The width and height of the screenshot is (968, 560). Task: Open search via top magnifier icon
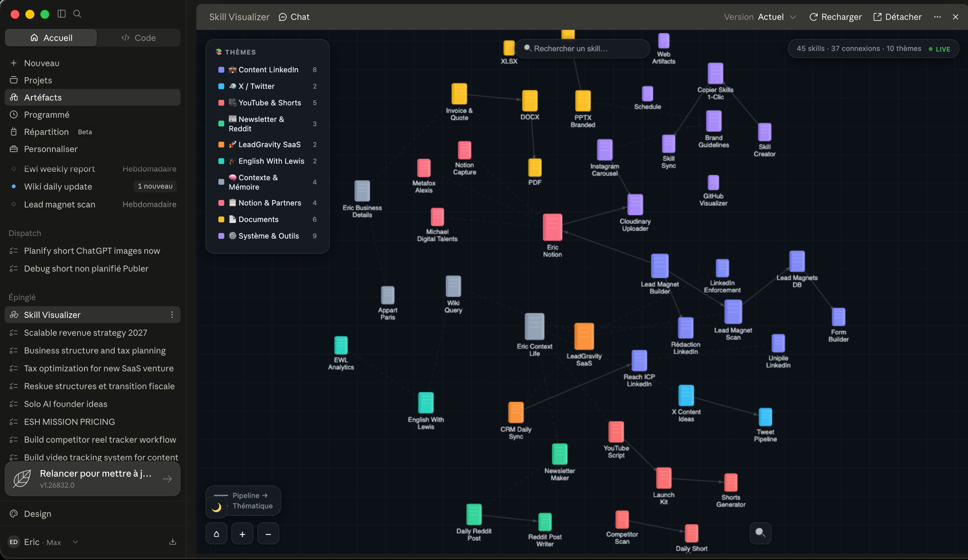click(77, 14)
